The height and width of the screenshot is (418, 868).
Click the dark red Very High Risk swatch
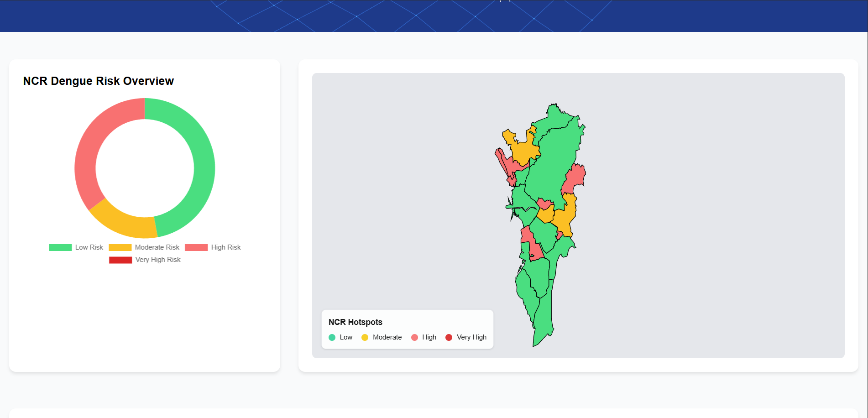[x=120, y=260]
